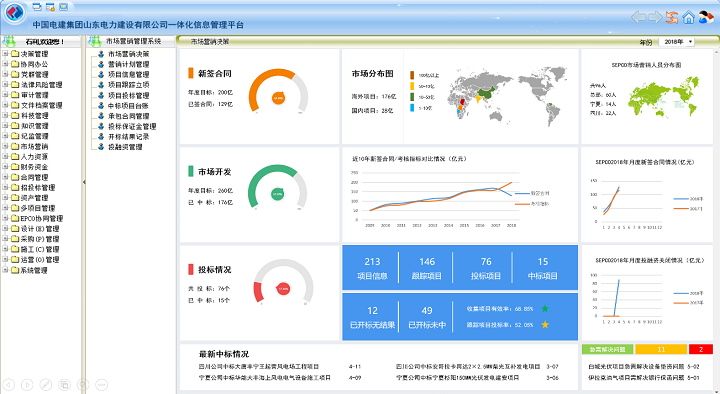Click the faded copy circle icon at bottom left
The width and height of the screenshot is (720, 394).
point(64,384)
